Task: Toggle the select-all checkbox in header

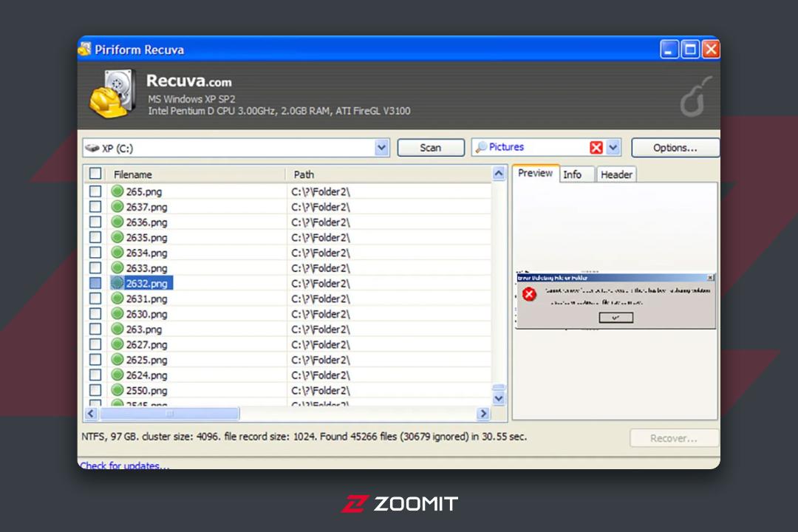Action: pyautogui.click(x=95, y=173)
